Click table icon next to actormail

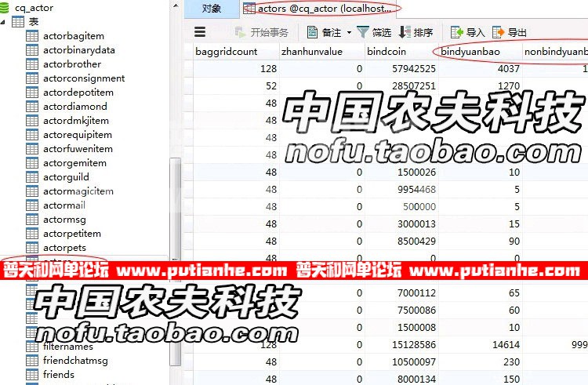32,205
